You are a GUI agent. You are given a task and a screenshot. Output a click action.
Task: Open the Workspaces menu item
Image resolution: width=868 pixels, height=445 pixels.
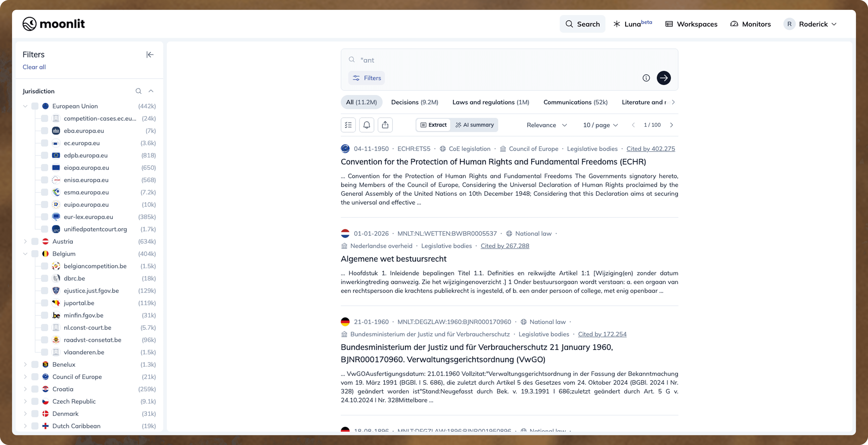691,24
